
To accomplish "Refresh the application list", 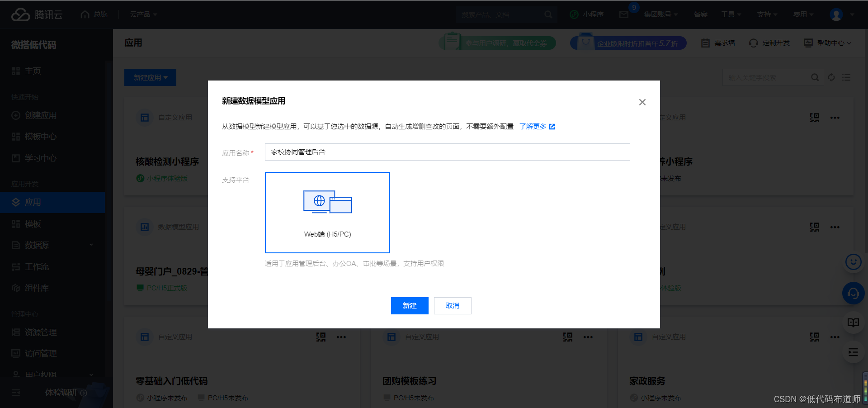I will 831,77.
